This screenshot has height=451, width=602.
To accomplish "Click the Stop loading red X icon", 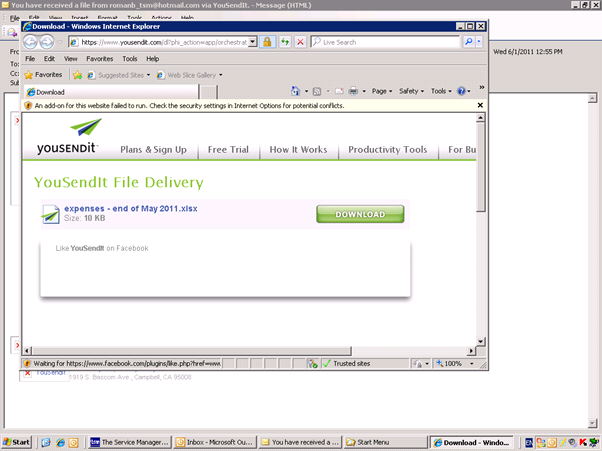I will [x=300, y=42].
